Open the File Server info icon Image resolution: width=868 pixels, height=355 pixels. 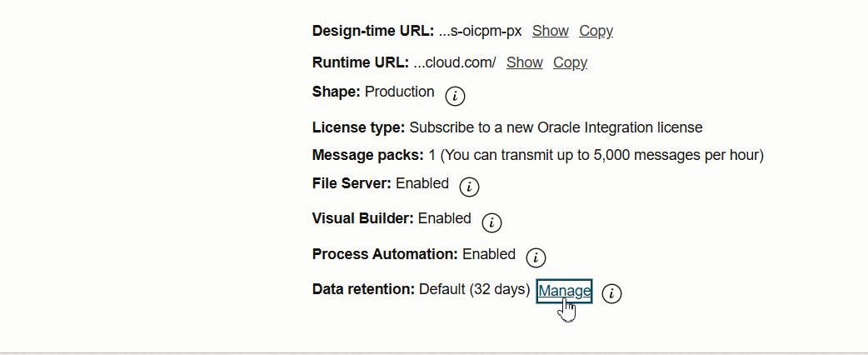[470, 187]
